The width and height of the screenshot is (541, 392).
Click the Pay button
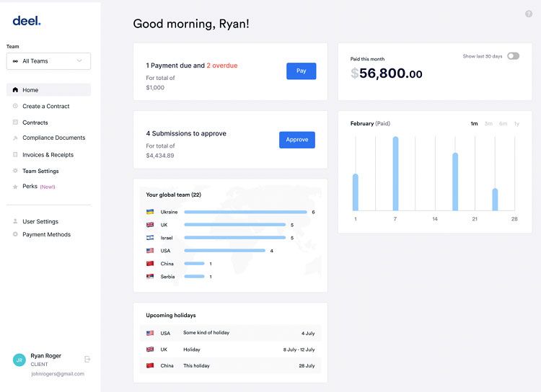[x=302, y=71]
